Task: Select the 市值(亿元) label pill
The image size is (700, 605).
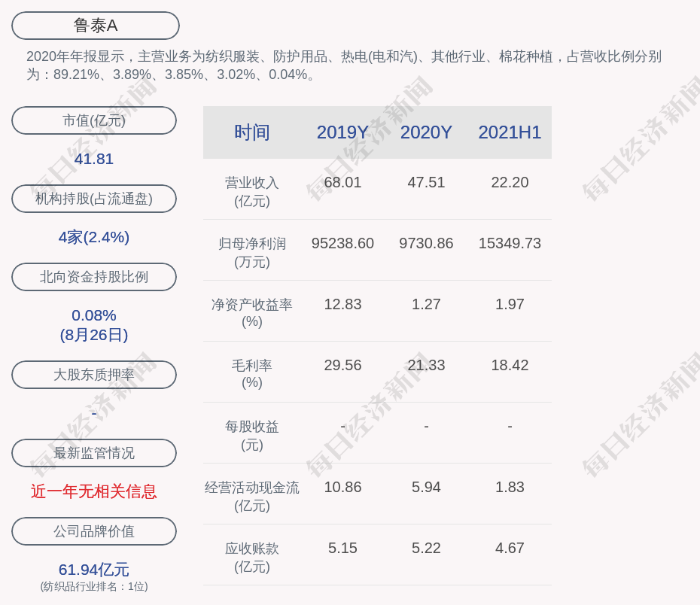Action: (94, 120)
